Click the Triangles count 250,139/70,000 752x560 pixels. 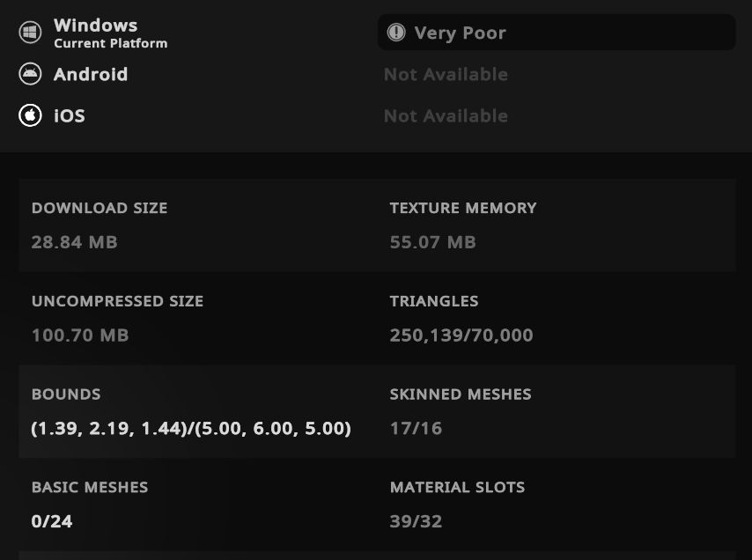(461, 335)
